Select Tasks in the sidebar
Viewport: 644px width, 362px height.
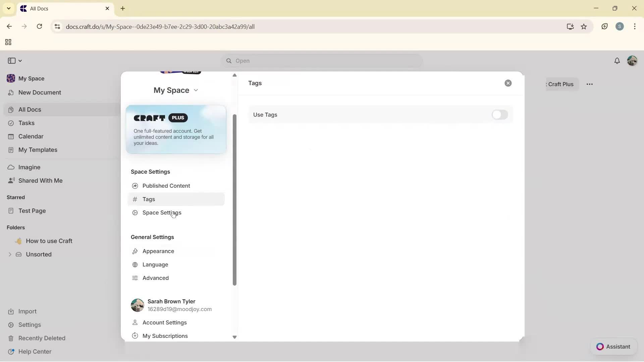[x=26, y=123]
